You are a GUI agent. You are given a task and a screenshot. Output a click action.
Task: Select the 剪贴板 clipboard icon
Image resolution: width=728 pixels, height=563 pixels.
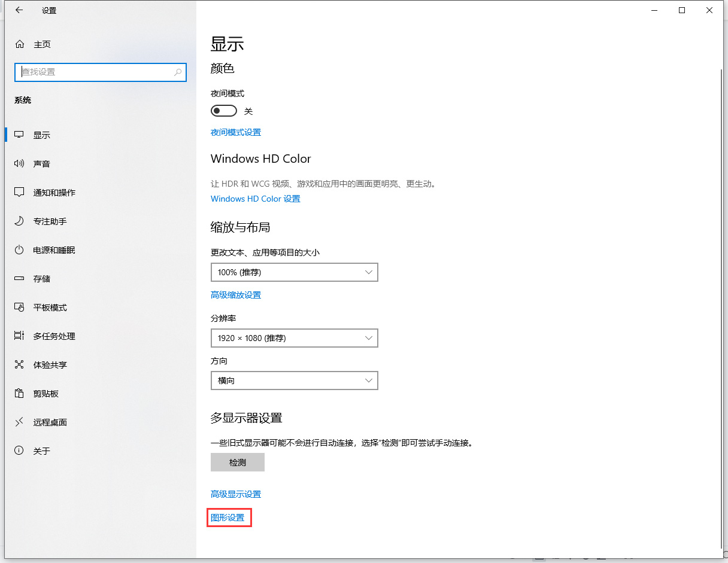click(x=20, y=394)
